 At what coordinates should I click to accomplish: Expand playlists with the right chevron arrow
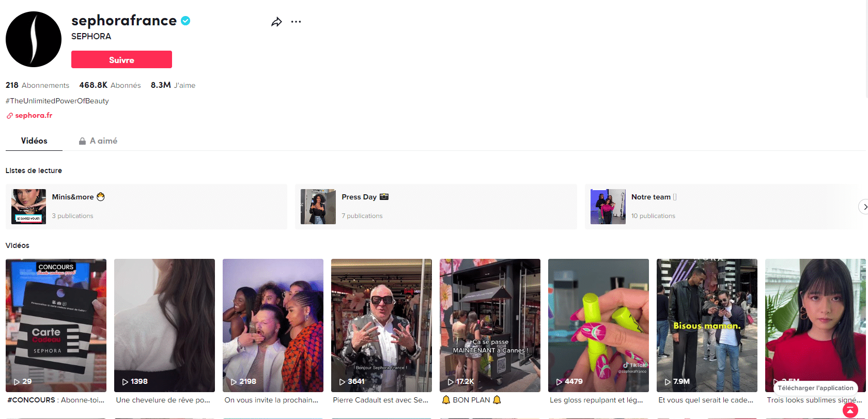tap(864, 207)
